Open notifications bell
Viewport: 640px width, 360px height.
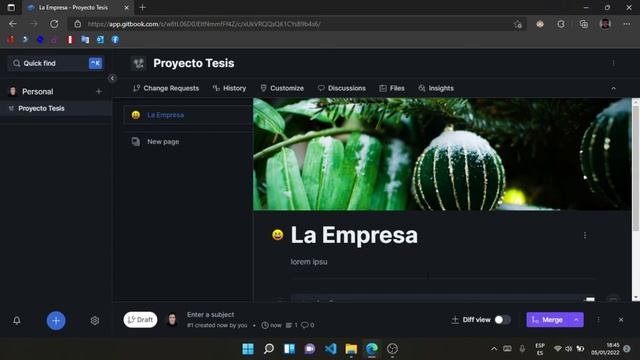tap(17, 320)
